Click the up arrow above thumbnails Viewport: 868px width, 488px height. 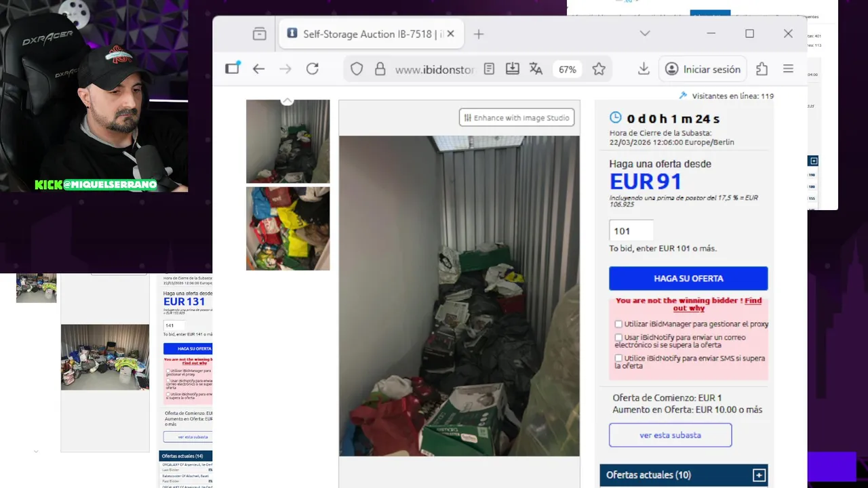(288, 100)
